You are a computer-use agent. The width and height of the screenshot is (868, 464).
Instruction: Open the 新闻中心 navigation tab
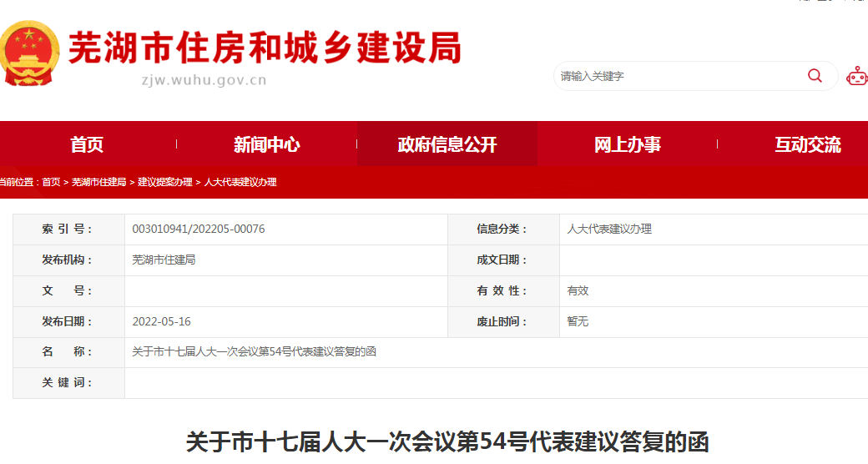[x=266, y=144]
